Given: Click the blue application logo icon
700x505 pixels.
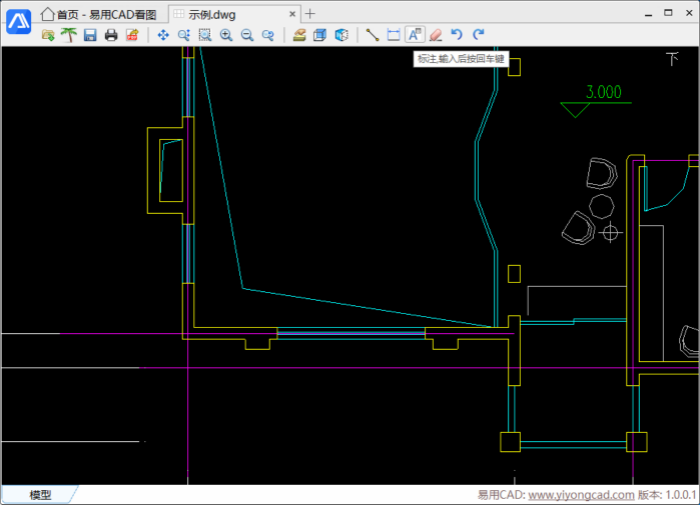Looking at the screenshot, I should tap(18, 21).
